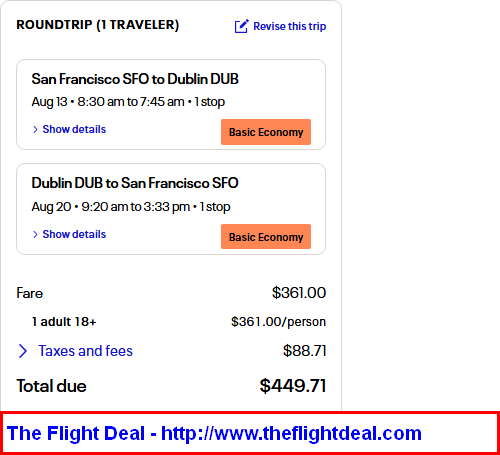Image resolution: width=500 pixels, height=455 pixels.
Task: Click the Aug 20 return time line
Action: coord(131,207)
